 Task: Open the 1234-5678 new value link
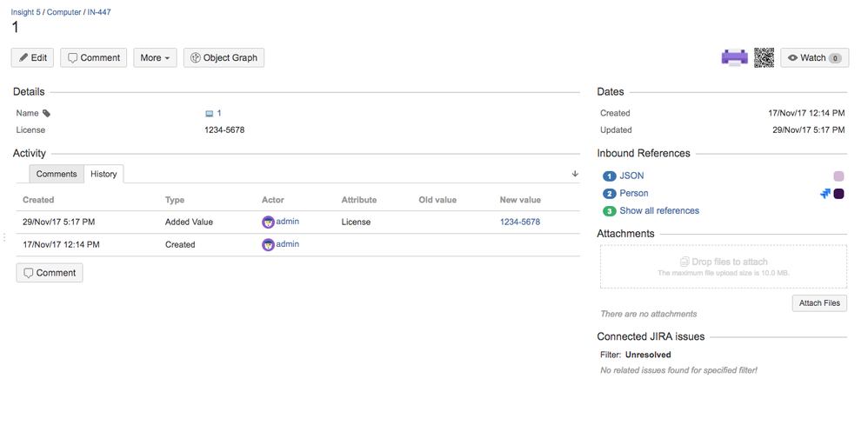[520, 222]
